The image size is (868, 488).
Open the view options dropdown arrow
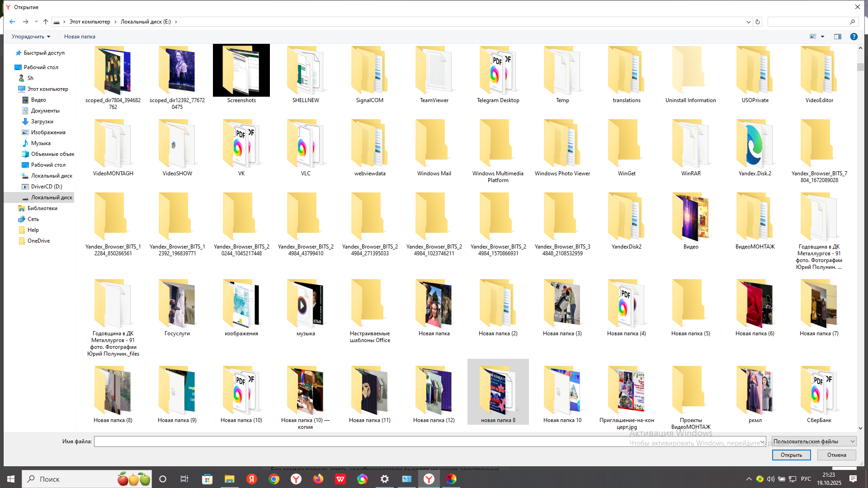822,37
